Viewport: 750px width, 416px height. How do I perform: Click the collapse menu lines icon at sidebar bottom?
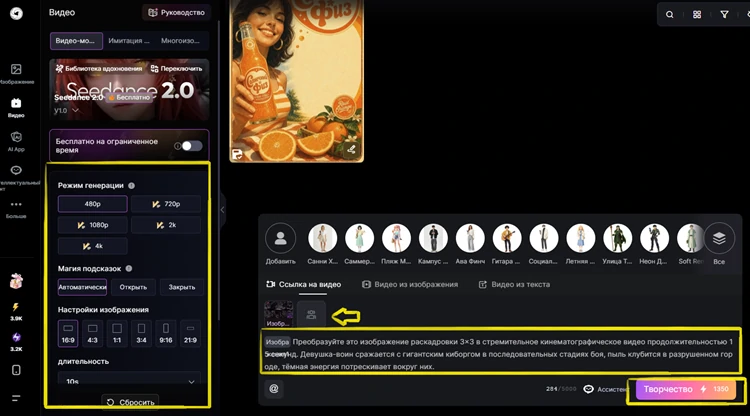[x=16, y=398]
